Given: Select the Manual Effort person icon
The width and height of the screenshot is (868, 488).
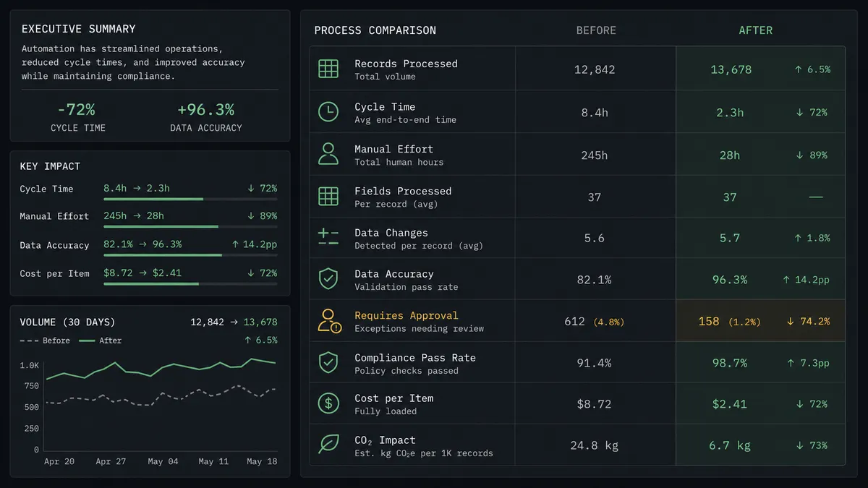Looking at the screenshot, I should coord(328,154).
